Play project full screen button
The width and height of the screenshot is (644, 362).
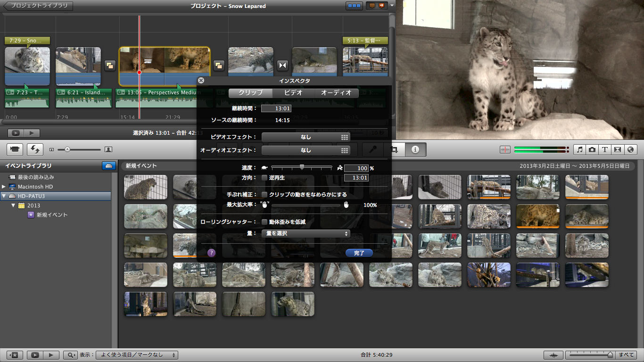[x=16, y=133]
